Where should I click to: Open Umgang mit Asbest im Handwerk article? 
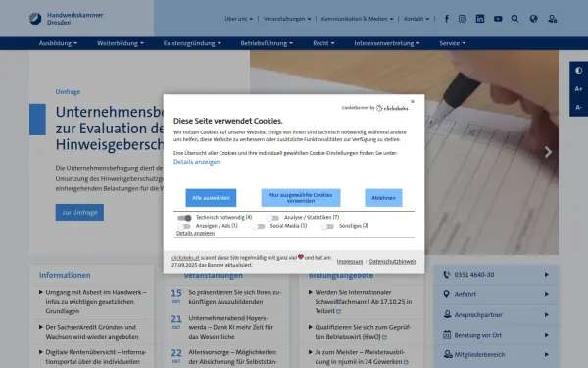[96, 302]
